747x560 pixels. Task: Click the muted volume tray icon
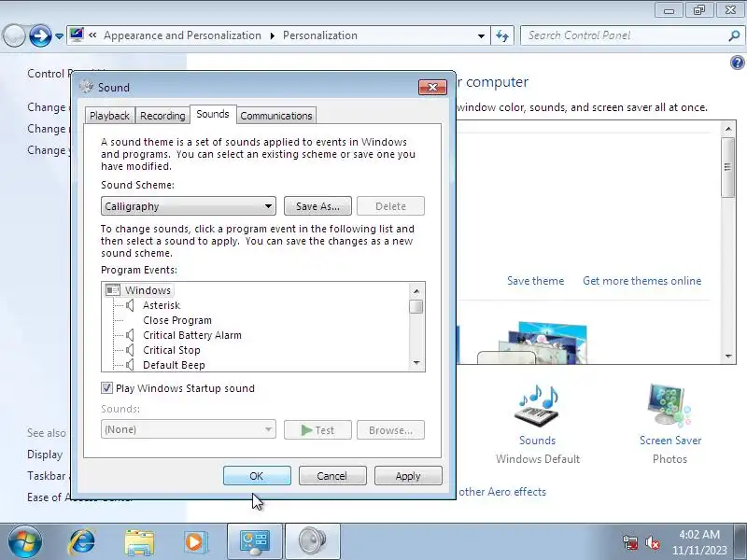[x=652, y=542]
